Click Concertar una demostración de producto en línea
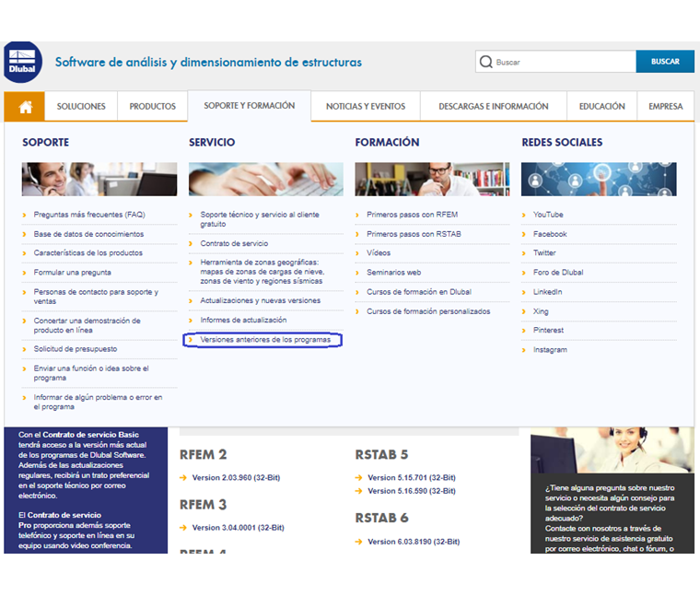This screenshot has height=596, width=700. click(87, 325)
